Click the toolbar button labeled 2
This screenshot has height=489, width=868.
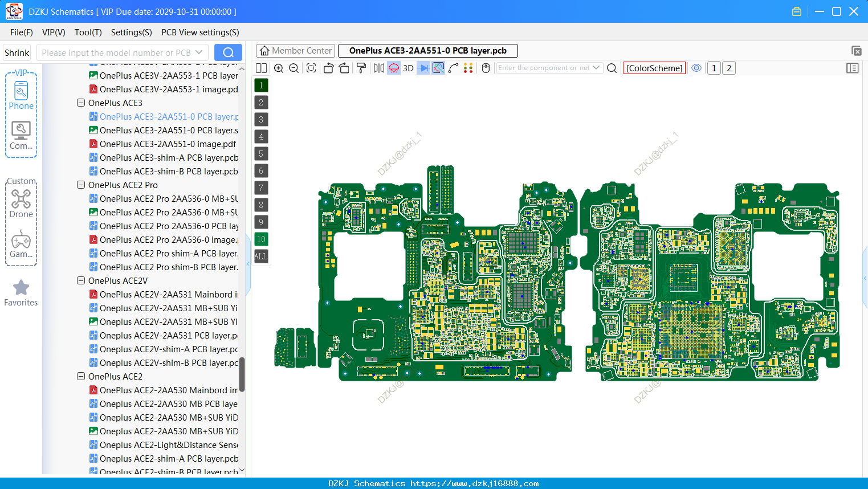(x=728, y=68)
